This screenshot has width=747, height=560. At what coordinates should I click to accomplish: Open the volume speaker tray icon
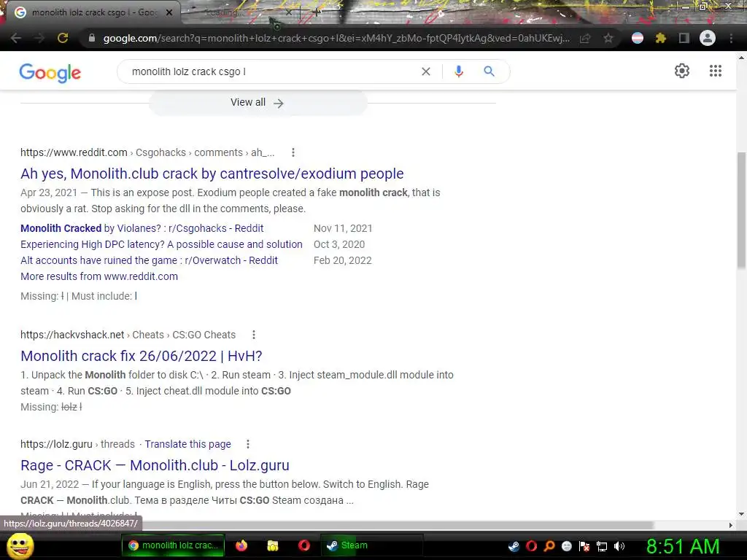coord(619,546)
